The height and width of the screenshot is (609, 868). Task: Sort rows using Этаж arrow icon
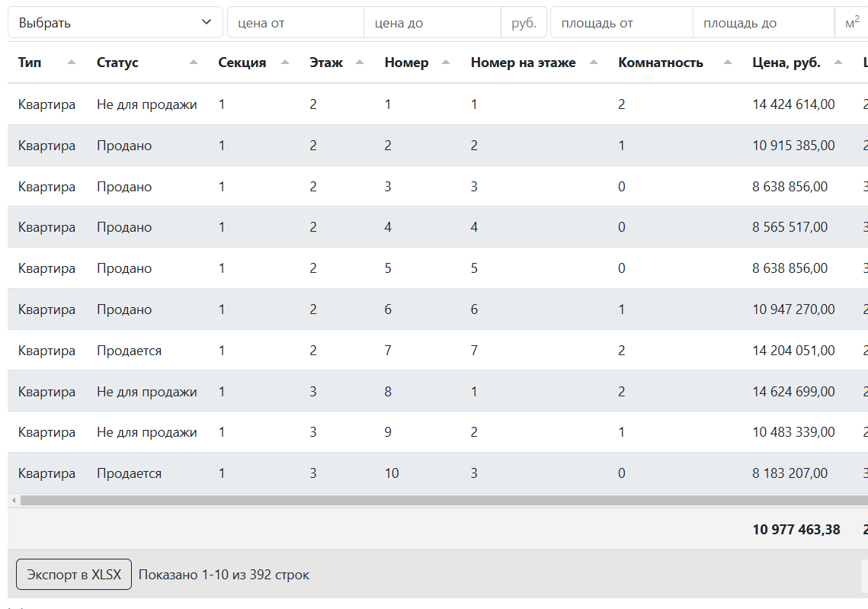360,63
